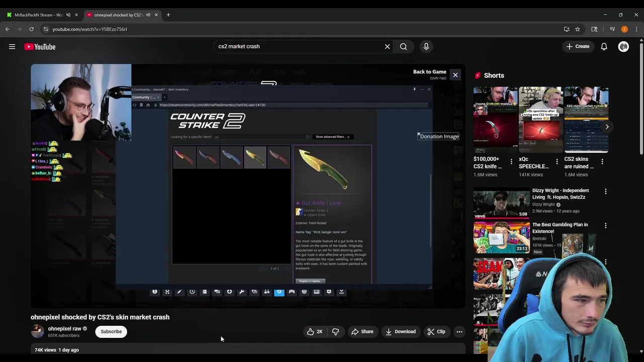
Task: Dislike the video
Action: pyautogui.click(x=336, y=332)
